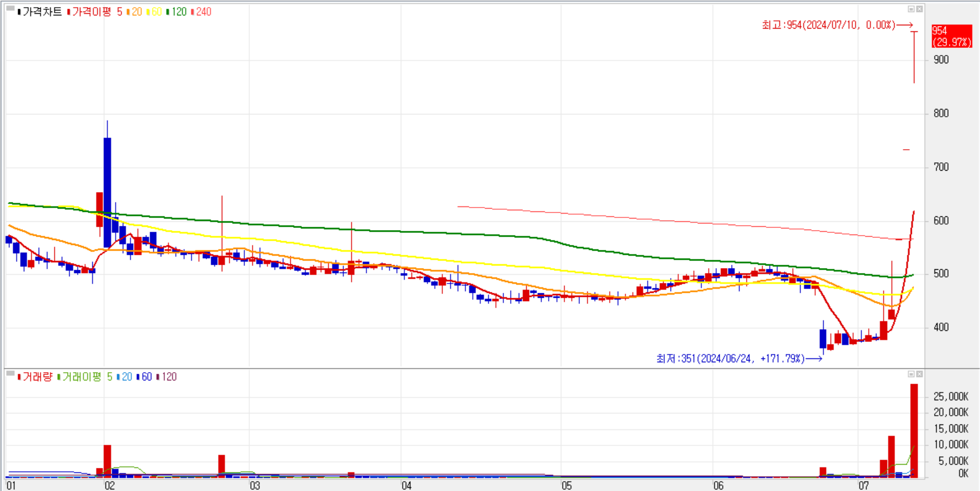Screen dimensions: 980x491
Task: Click the 5,000K volume axis label
Action: tap(953, 461)
